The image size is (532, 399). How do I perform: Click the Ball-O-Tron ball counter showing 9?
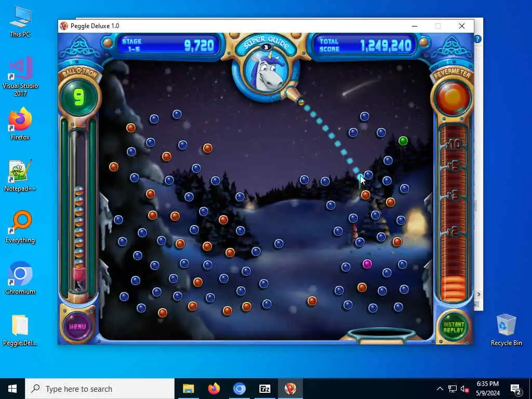79,97
